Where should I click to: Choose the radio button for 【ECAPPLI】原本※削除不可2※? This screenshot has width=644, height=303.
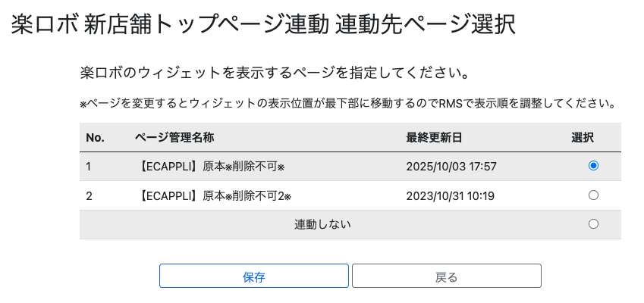593,195
